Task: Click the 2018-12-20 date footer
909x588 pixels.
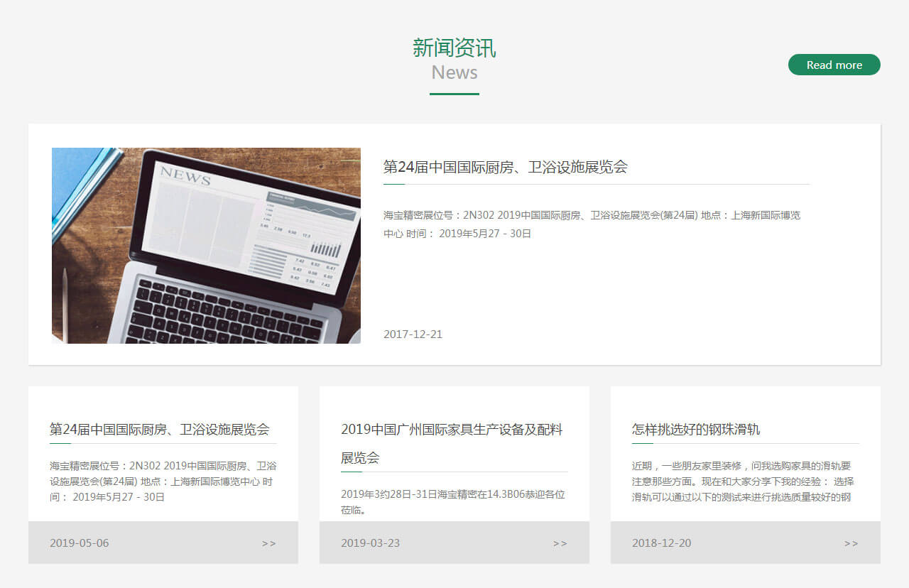Action: [661, 543]
